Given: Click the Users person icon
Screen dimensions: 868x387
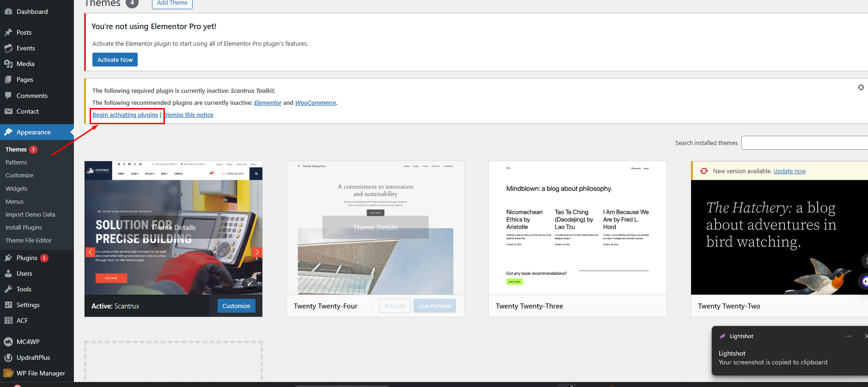Looking at the screenshot, I should [8, 273].
